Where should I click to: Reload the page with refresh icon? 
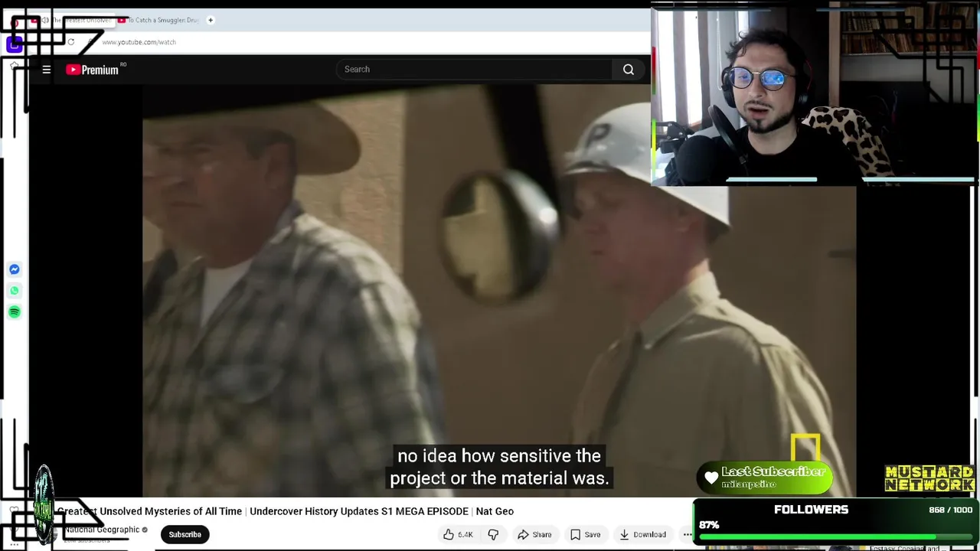point(70,42)
